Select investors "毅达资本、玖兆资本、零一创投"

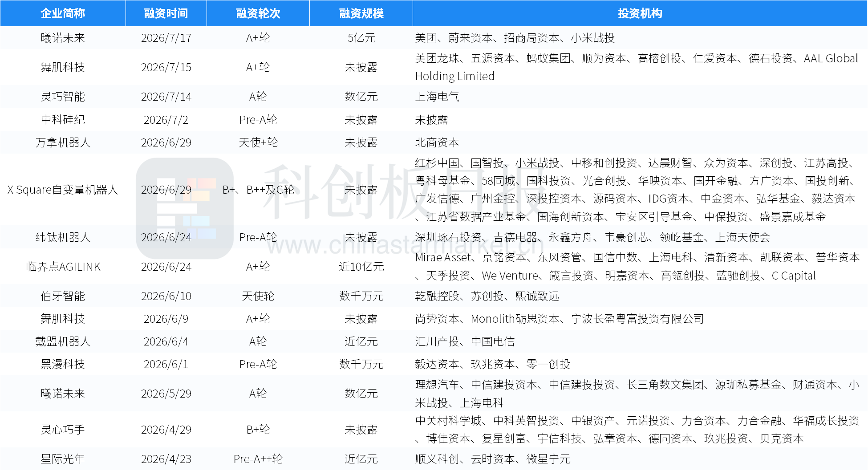tap(493, 364)
